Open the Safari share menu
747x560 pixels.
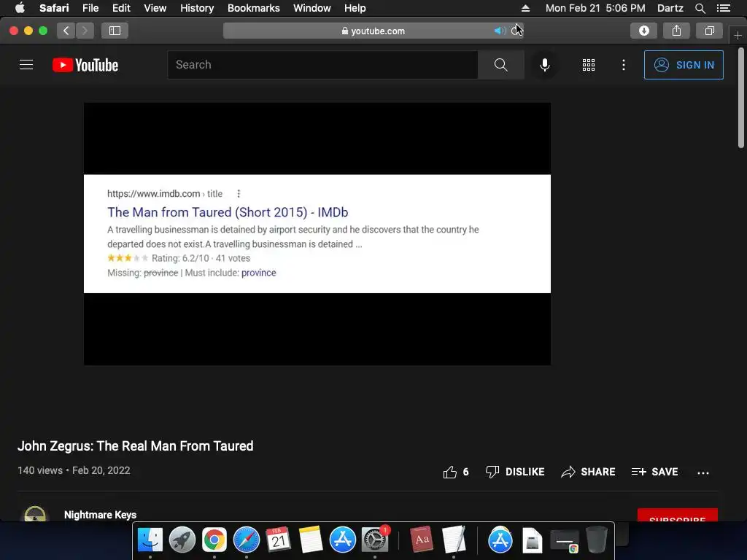pos(676,31)
